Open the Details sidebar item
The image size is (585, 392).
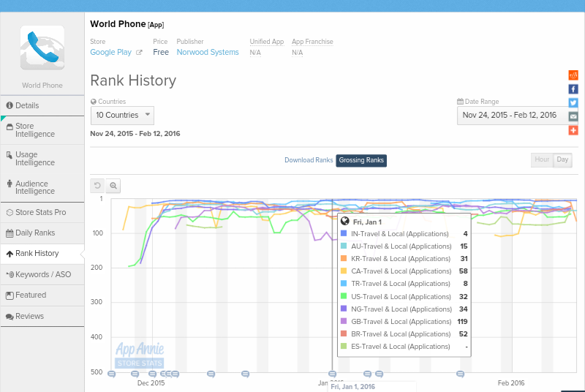click(42, 105)
